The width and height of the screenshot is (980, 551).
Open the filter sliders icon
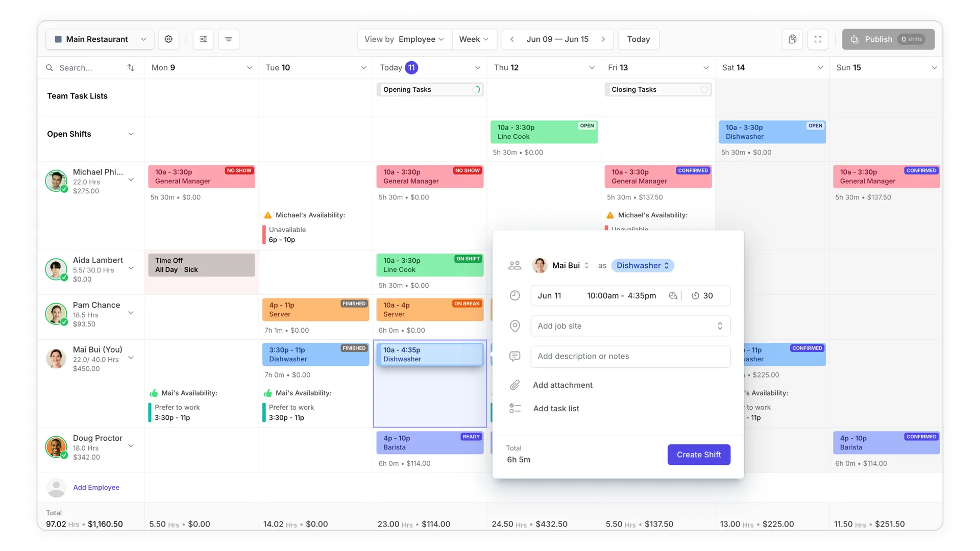pyautogui.click(x=203, y=39)
